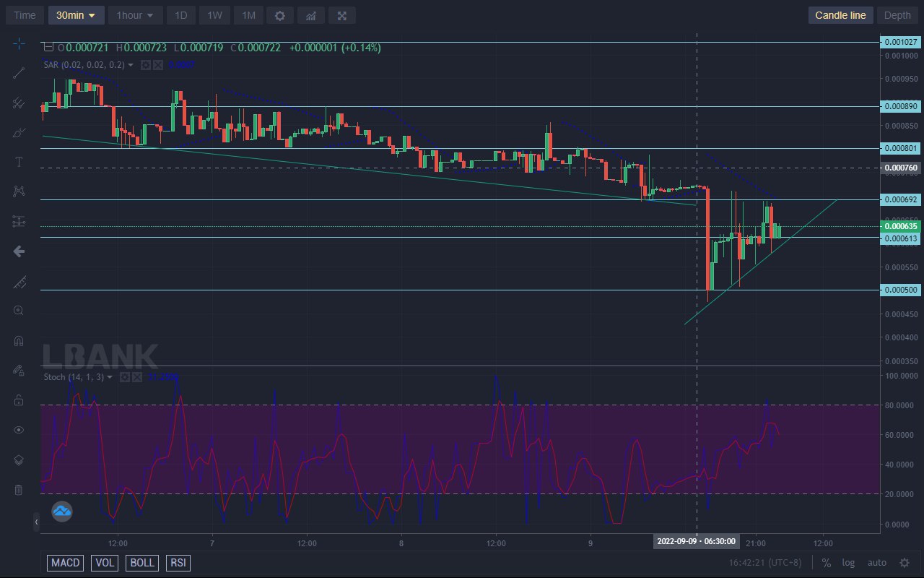Enable magnet mode for drawings

pyautogui.click(x=19, y=341)
